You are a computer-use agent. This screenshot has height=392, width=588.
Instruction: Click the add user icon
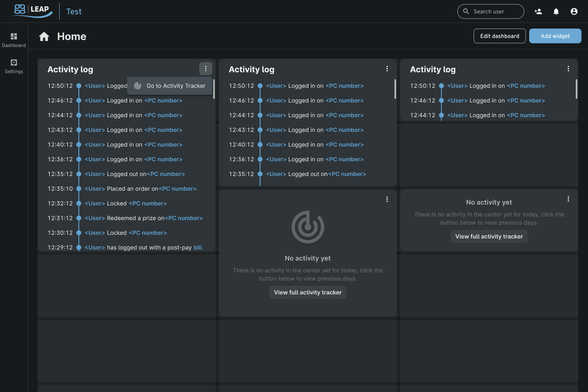538,11
